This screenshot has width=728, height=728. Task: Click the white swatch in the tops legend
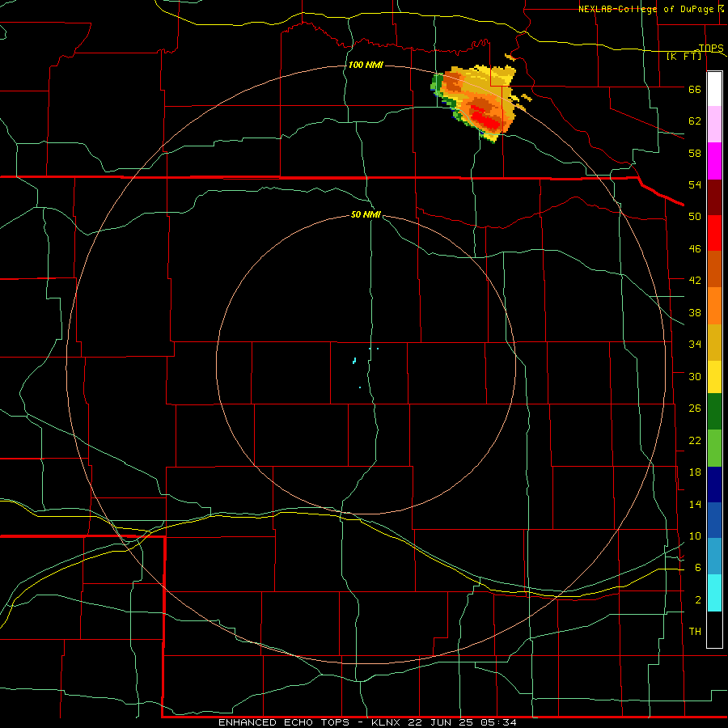tap(714, 89)
